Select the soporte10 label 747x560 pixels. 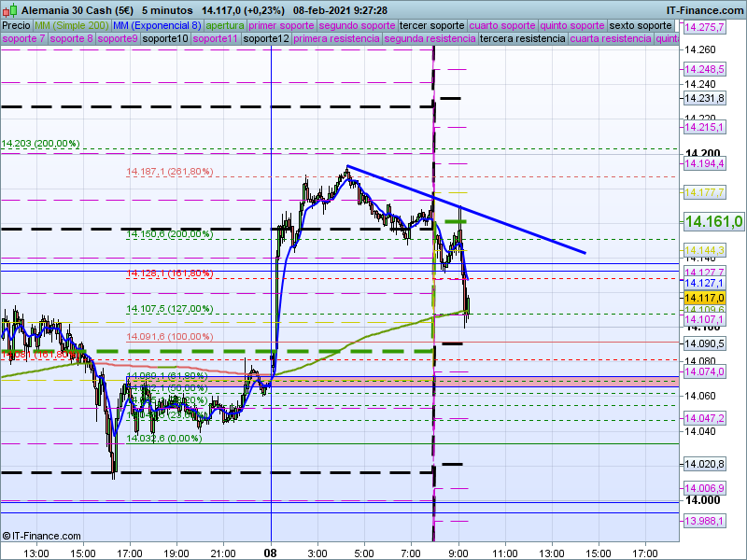point(165,38)
